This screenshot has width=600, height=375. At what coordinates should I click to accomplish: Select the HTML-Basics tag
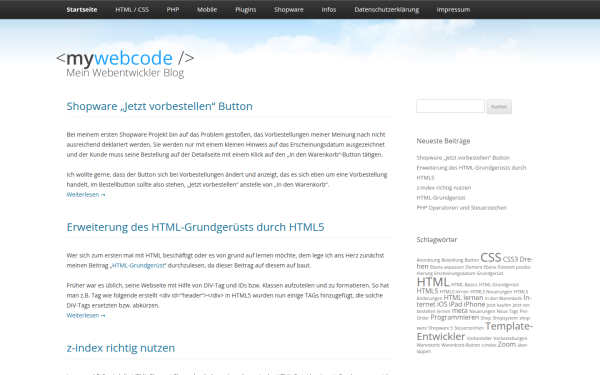point(464,285)
